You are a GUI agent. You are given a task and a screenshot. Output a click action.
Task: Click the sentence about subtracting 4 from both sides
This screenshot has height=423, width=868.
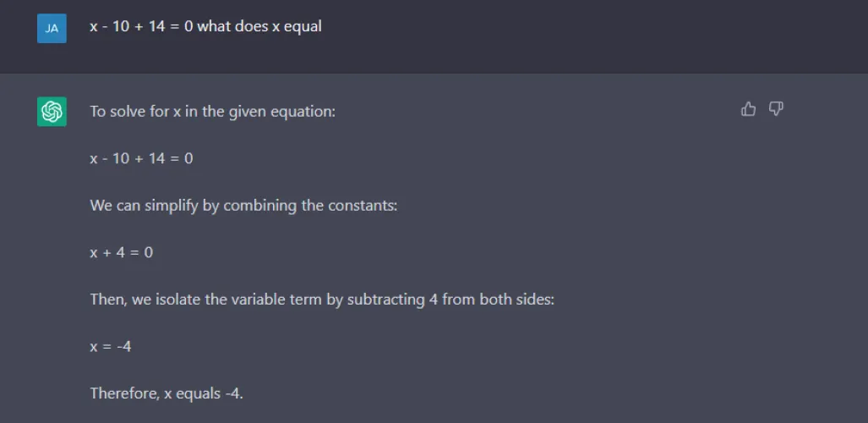322,299
